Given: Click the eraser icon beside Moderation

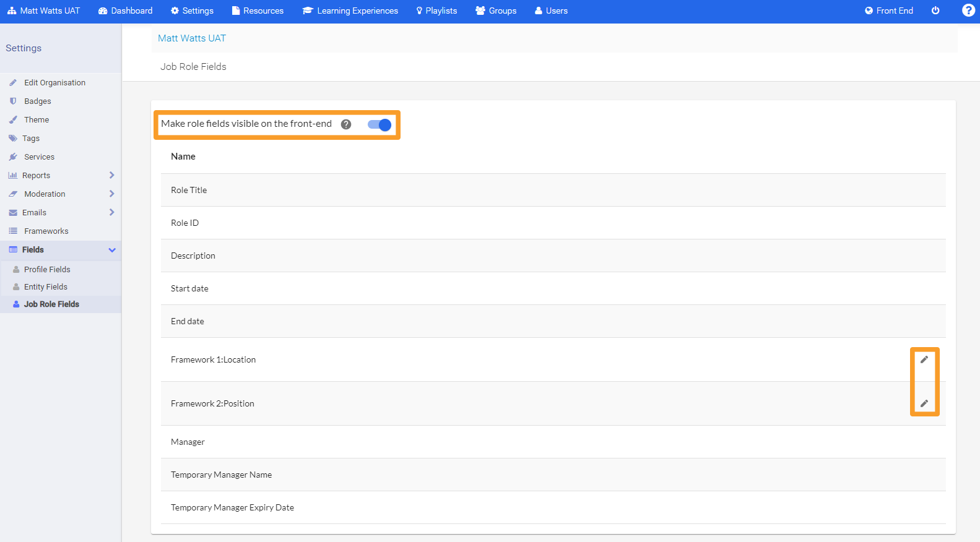Looking at the screenshot, I should click(13, 194).
